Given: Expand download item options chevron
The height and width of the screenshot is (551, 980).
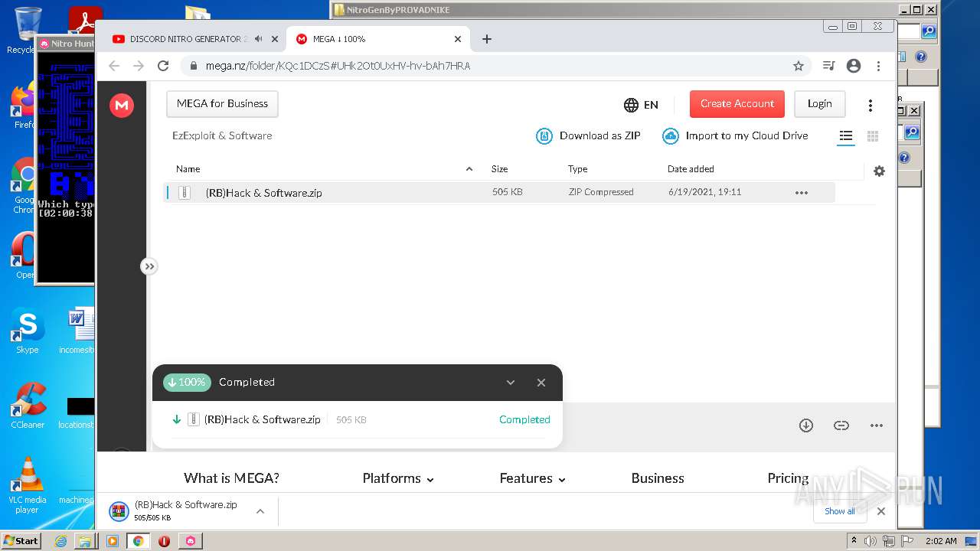Looking at the screenshot, I should pyautogui.click(x=260, y=511).
